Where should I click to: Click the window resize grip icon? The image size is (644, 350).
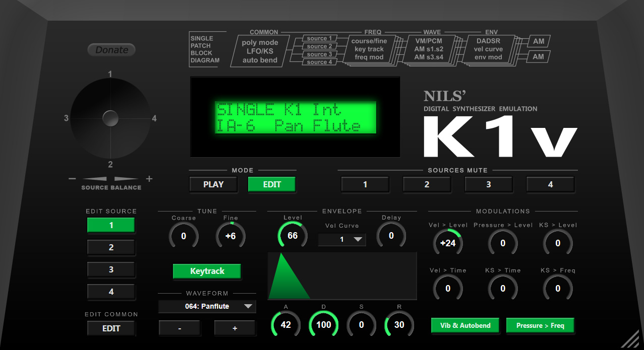coord(630,339)
